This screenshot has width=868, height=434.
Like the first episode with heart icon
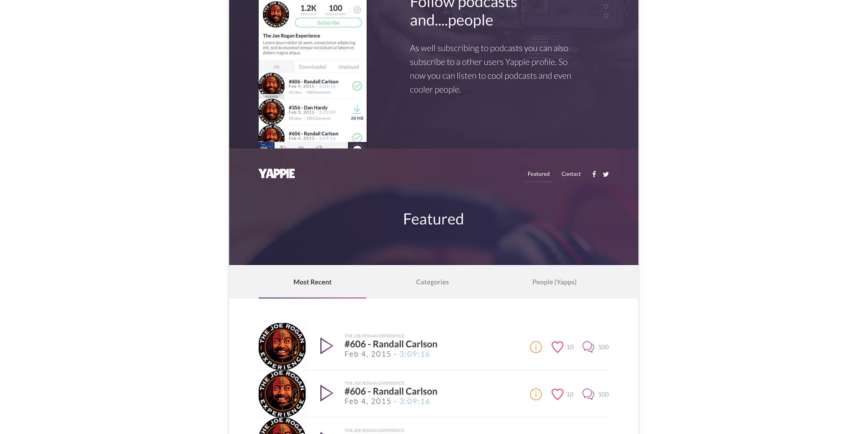coord(557,347)
